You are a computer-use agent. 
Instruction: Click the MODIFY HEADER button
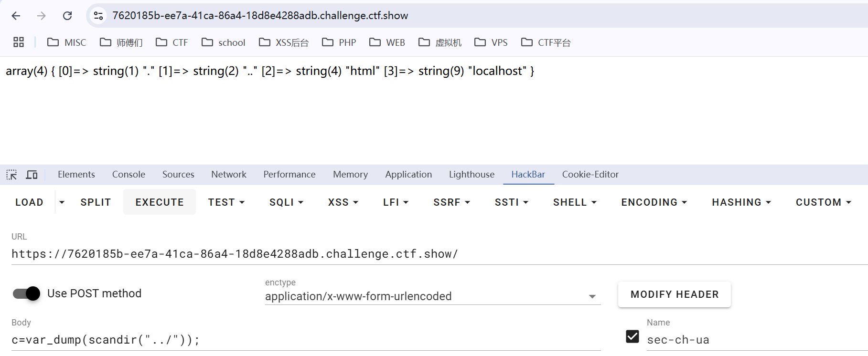pos(674,294)
